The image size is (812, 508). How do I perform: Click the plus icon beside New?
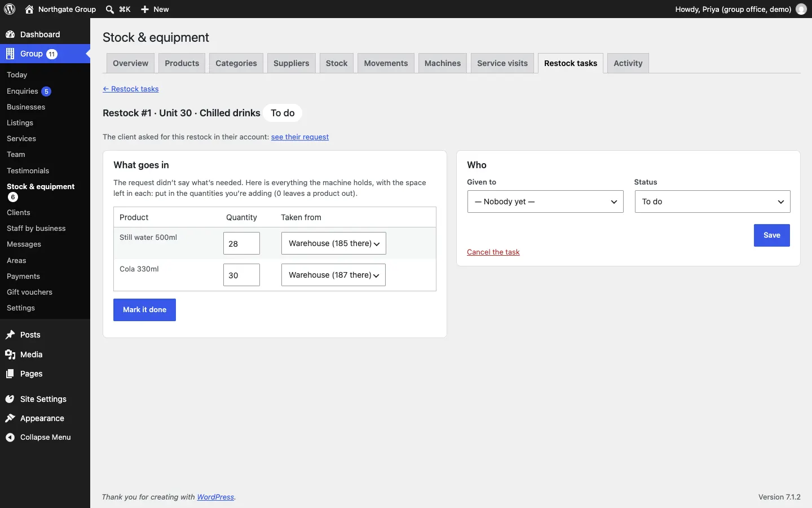(145, 9)
